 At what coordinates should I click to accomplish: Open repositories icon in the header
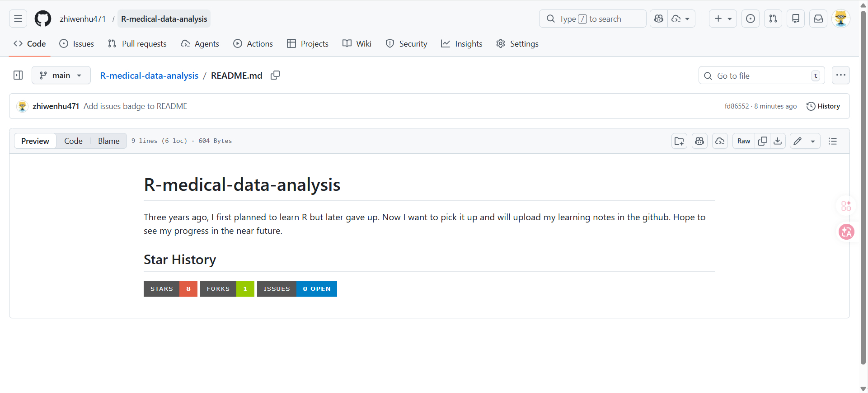click(x=796, y=19)
